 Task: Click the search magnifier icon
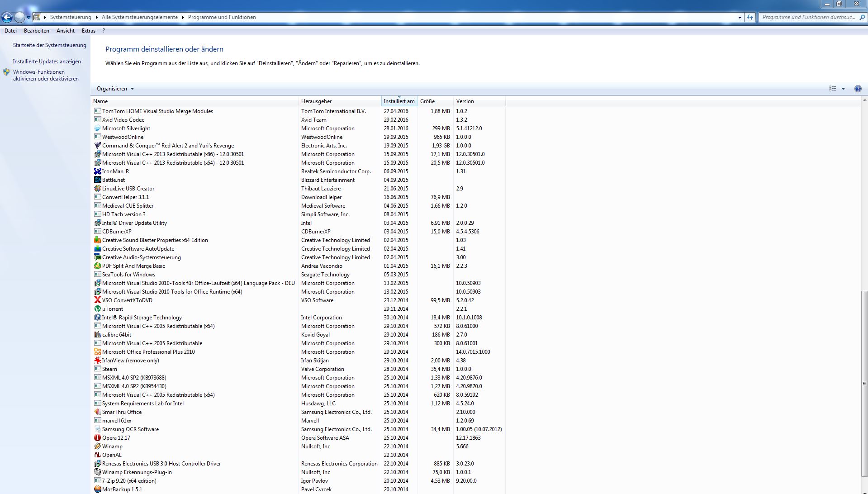(862, 17)
